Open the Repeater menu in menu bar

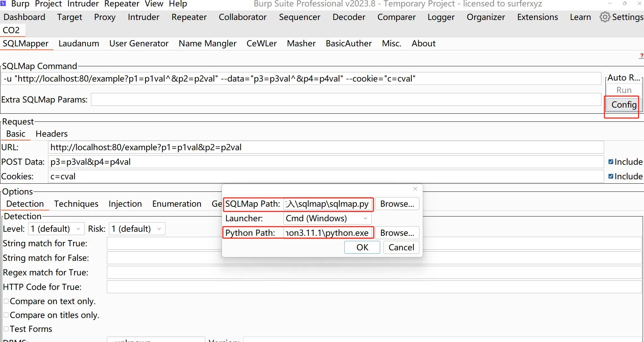[122, 4]
